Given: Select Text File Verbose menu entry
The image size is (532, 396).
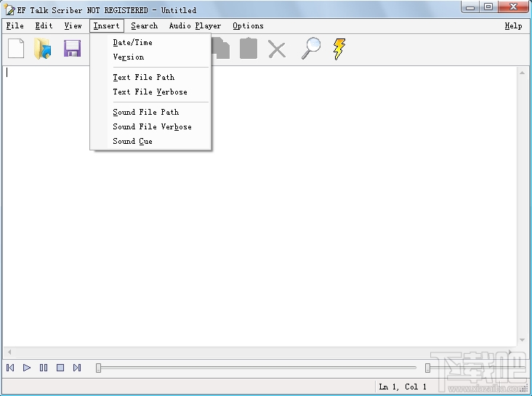Looking at the screenshot, I should [x=150, y=92].
